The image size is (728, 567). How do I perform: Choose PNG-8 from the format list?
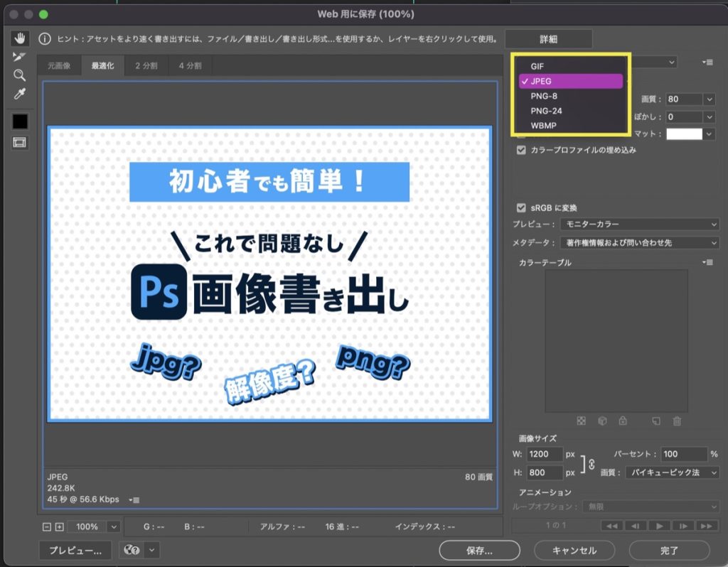571,96
